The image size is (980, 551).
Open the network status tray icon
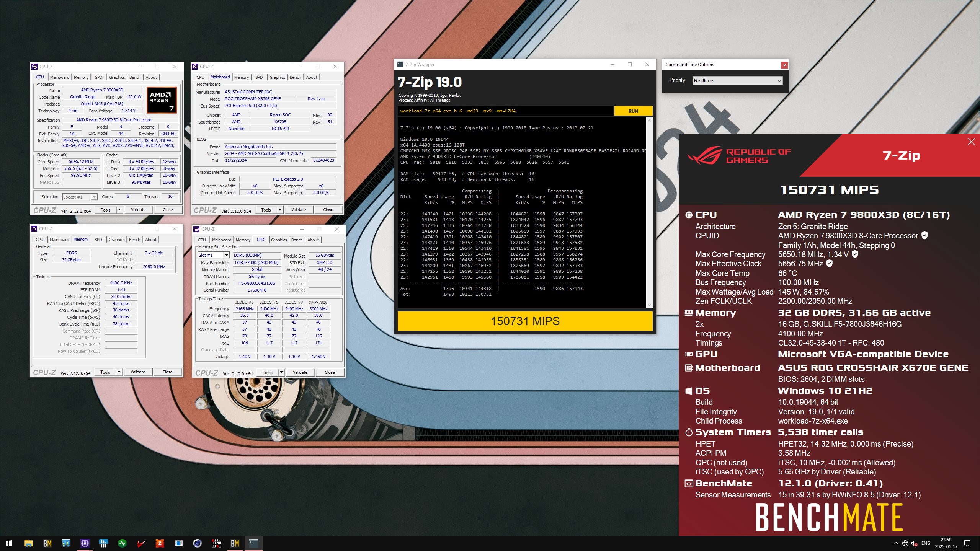point(905,543)
